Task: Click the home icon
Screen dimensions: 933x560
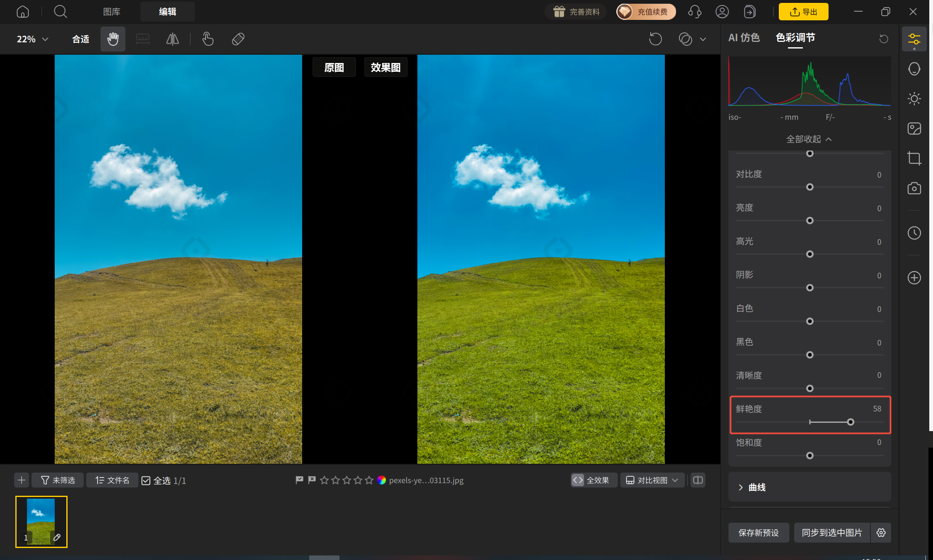Action: (x=23, y=12)
